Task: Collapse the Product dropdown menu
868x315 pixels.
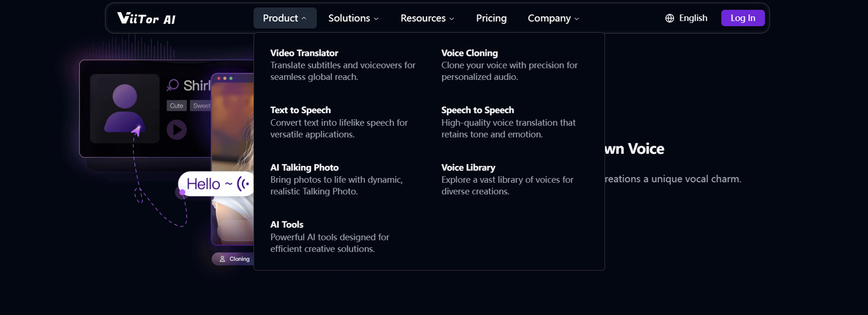Action: click(285, 18)
